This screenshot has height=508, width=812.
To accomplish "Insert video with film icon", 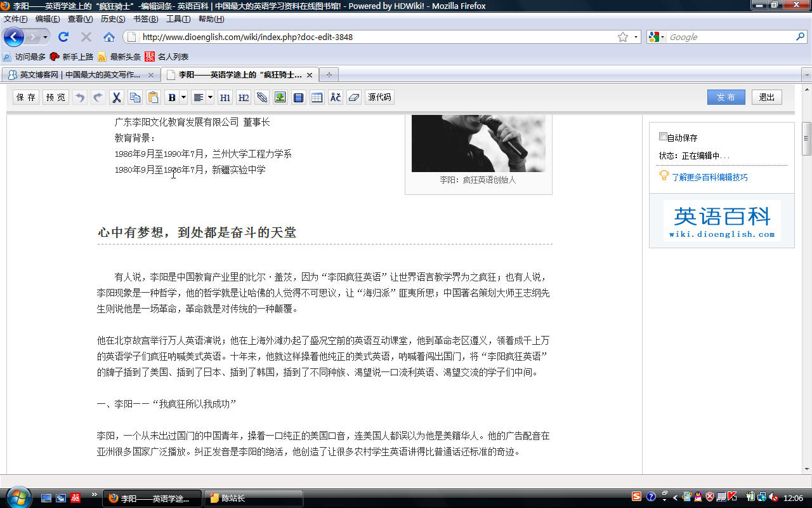I will pos(298,97).
